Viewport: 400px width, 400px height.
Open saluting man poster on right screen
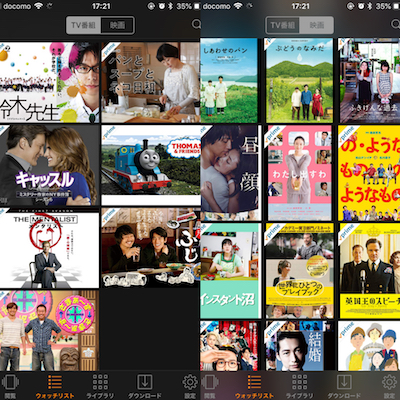click(x=230, y=346)
